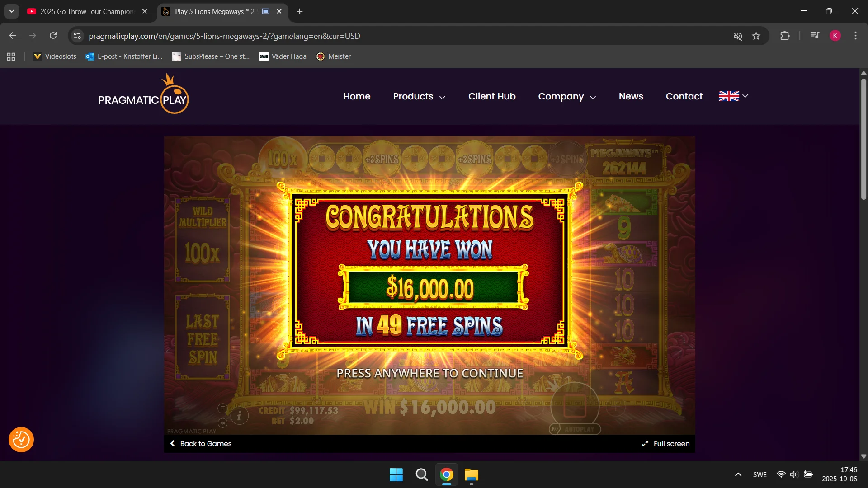Open the SubsPlease bookmark
The height and width of the screenshot is (488, 868).
pos(211,56)
